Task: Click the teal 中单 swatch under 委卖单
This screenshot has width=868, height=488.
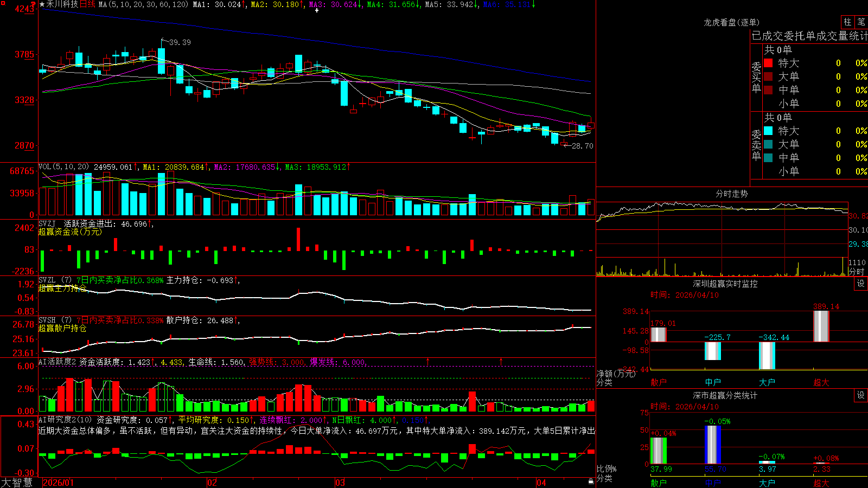Action: point(768,158)
